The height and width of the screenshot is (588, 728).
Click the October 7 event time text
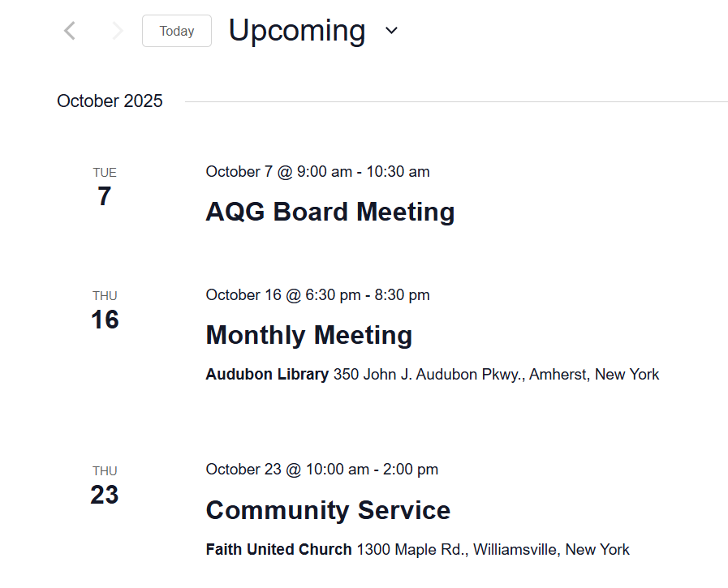pos(317,172)
